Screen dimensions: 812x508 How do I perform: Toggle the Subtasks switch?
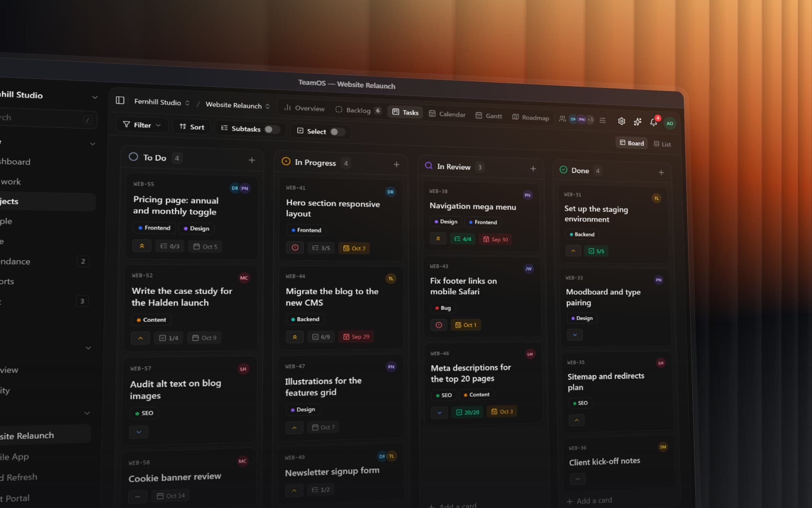click(x=272, y=129)
